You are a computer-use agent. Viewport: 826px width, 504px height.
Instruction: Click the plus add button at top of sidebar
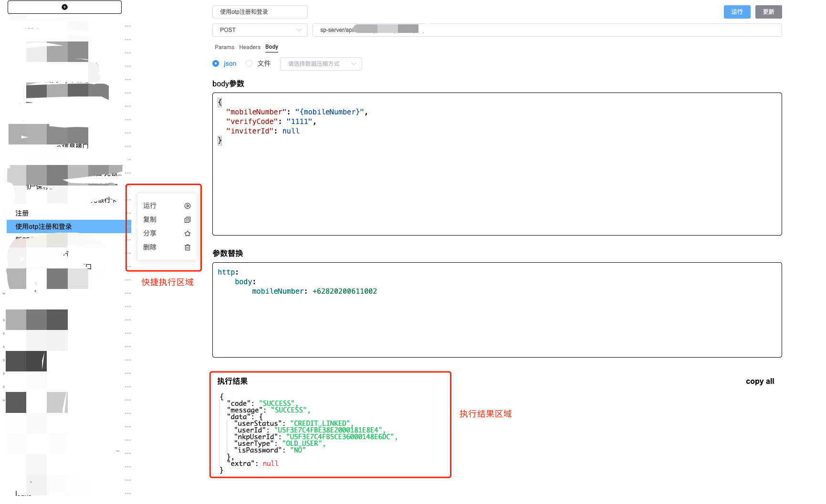point(64,7)
